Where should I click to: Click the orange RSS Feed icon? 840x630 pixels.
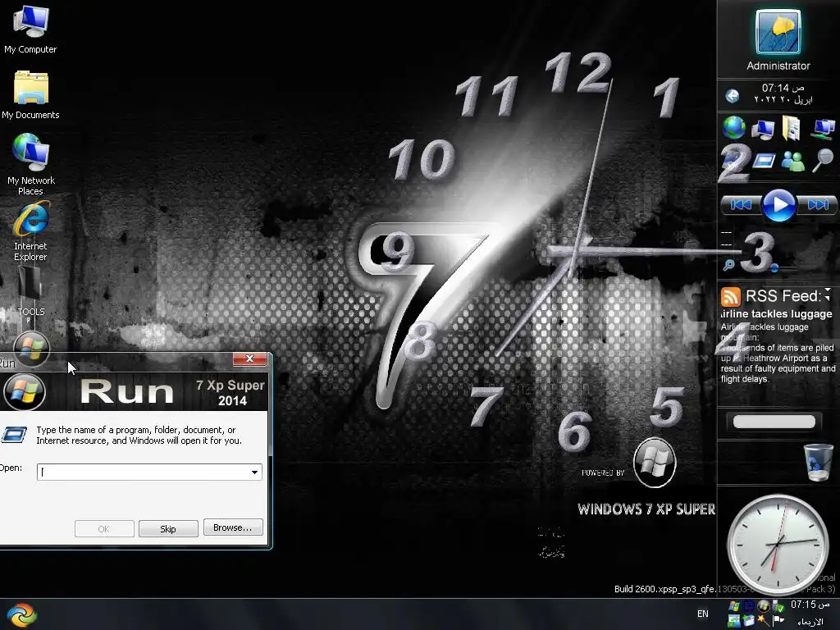click(x=730, y=296)
